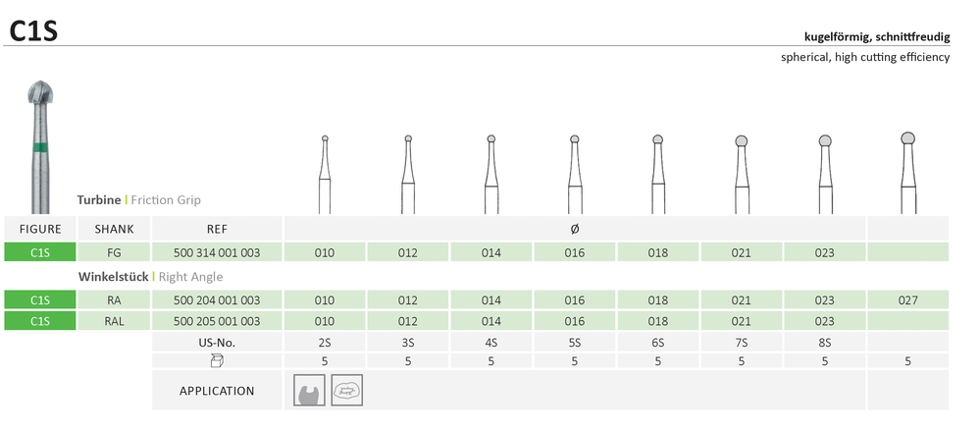Click the SHANK column header
The height and width of the screenshot is (433, 980).
coord(114,229)
